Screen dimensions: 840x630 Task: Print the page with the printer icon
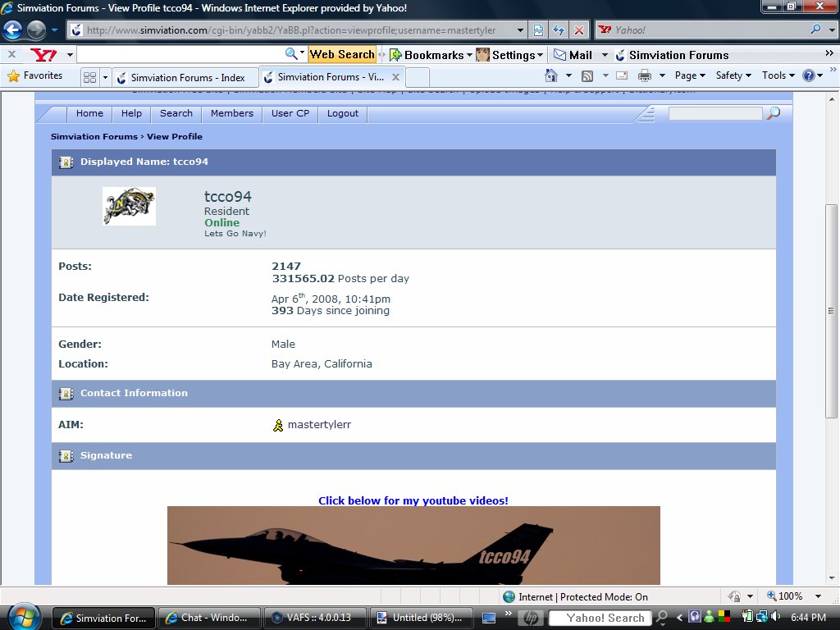[645, 75]
